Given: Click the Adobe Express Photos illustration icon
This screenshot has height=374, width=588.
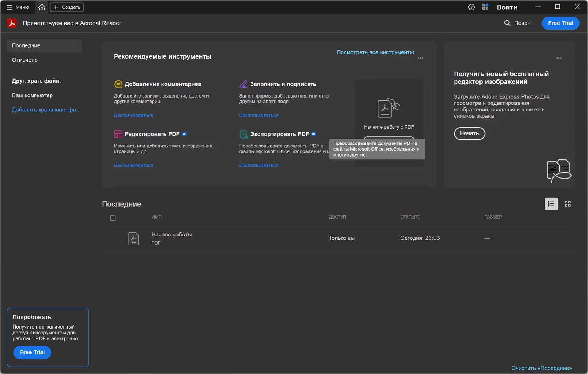Looking at the screenshot, I should point(559,171).
